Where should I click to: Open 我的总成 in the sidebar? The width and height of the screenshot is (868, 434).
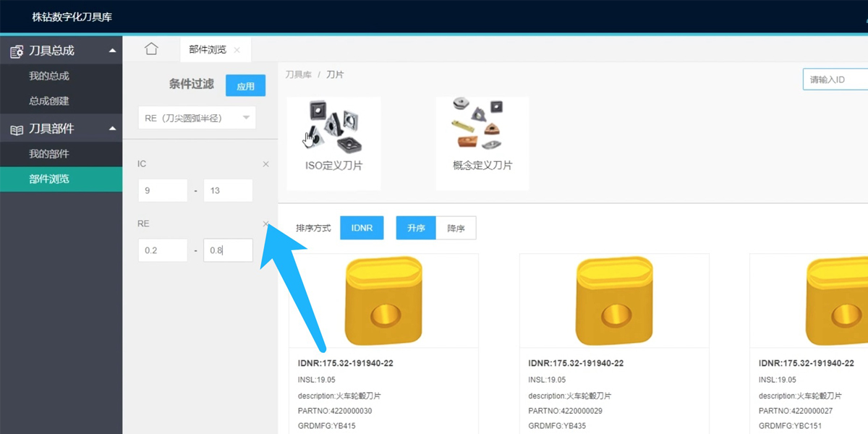(49, 76)
